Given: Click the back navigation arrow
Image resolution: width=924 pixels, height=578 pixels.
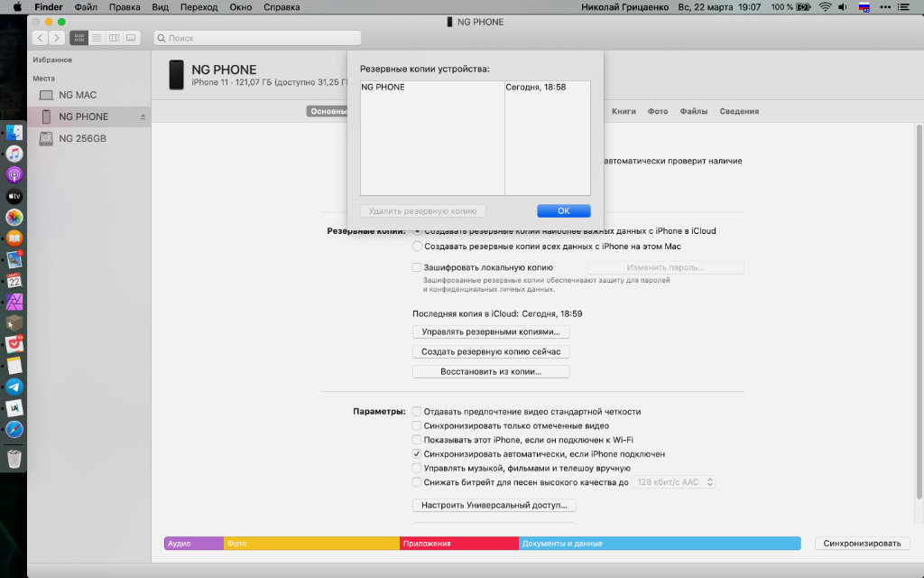Looking at the screenshot, I should 41,38.
